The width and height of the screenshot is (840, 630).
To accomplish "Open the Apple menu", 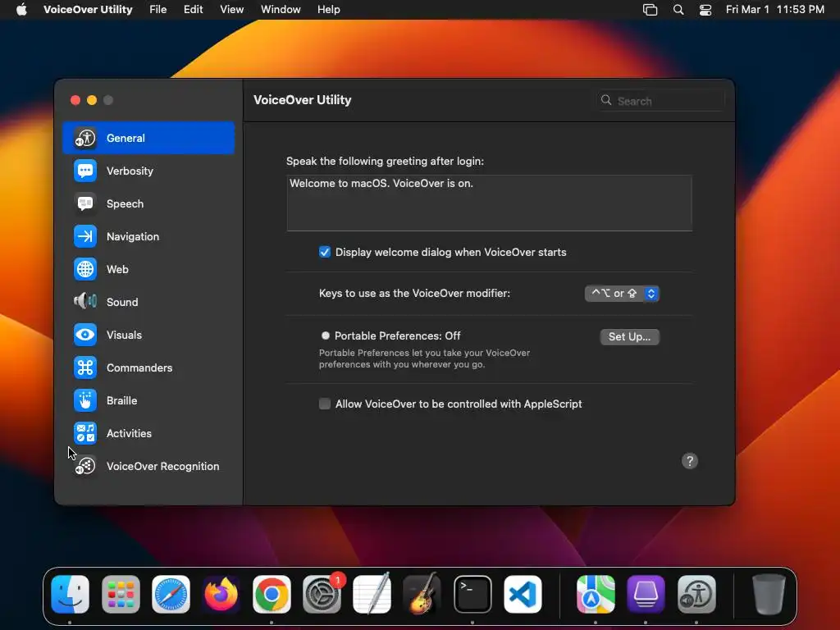I will pyautogui.click(x=21, y=10).
